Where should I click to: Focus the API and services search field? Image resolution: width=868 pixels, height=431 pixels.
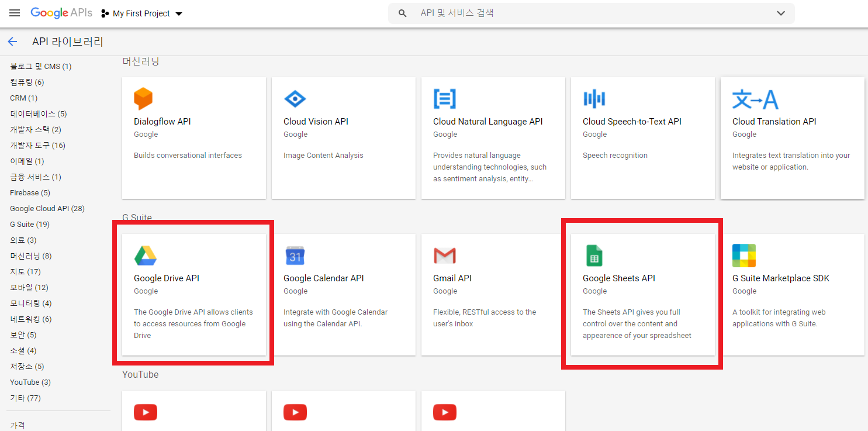point(591,13)
